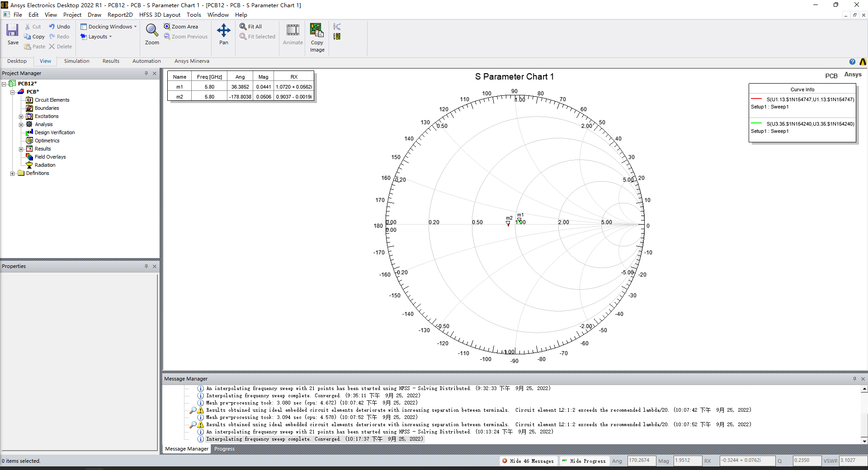Click the Undo icon
868x470 pixels.
52,27
